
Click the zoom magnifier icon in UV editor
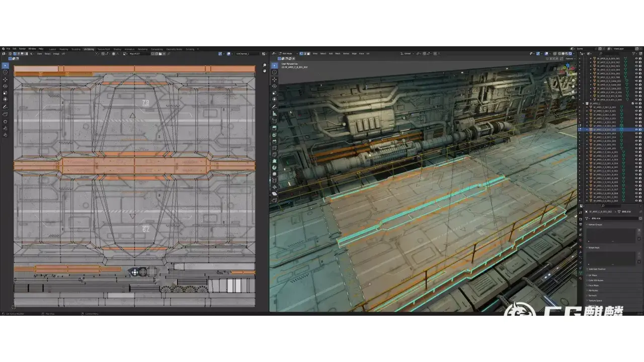265,65
